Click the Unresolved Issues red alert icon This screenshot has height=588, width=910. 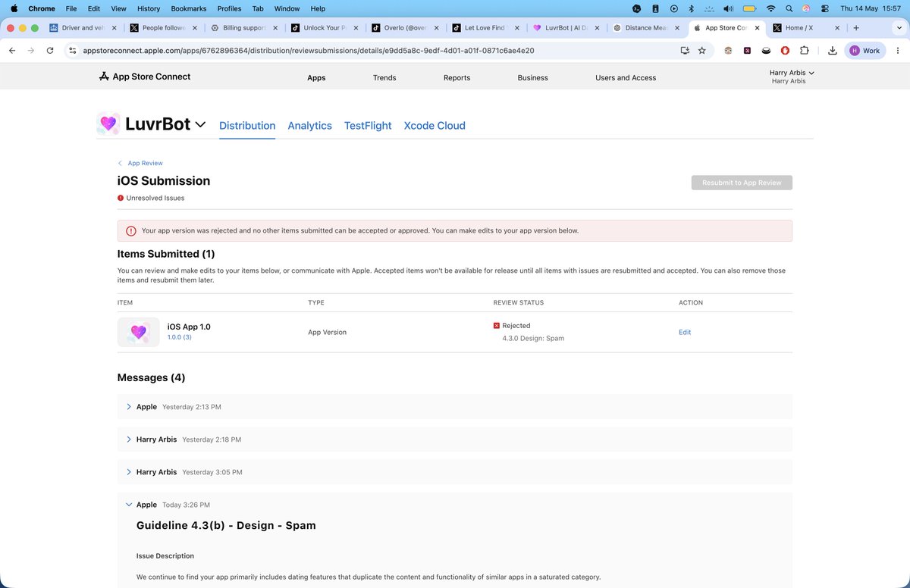click(x=121, y=198)
